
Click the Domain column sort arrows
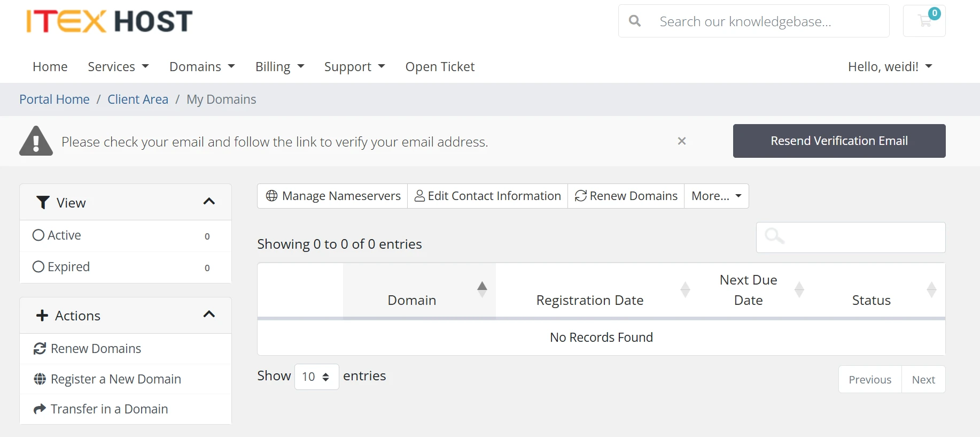482,289
